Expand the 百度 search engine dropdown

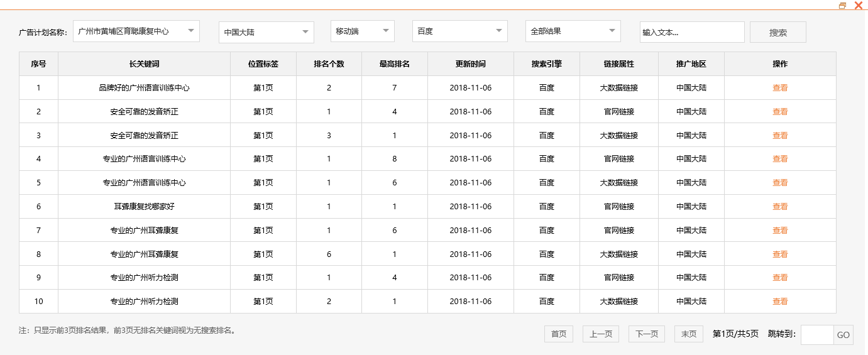[460, 31]
